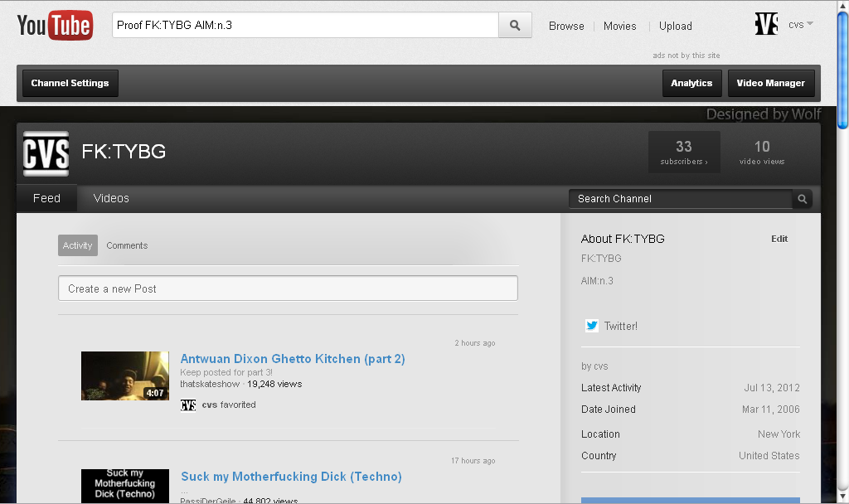Click the Techno video thumbnail
This screenshot has height=504, width=849.
(125, 486)
